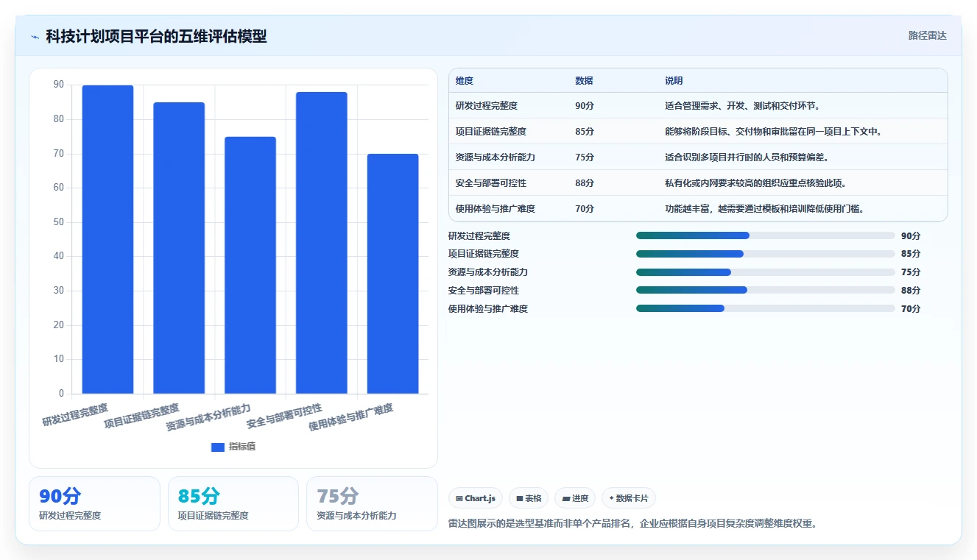Viewport: 977px width, 560px height.
Task: Click the 85分 stat card for 项目证据链完整度
Action: pyautogui.click(x=233, y=503)
